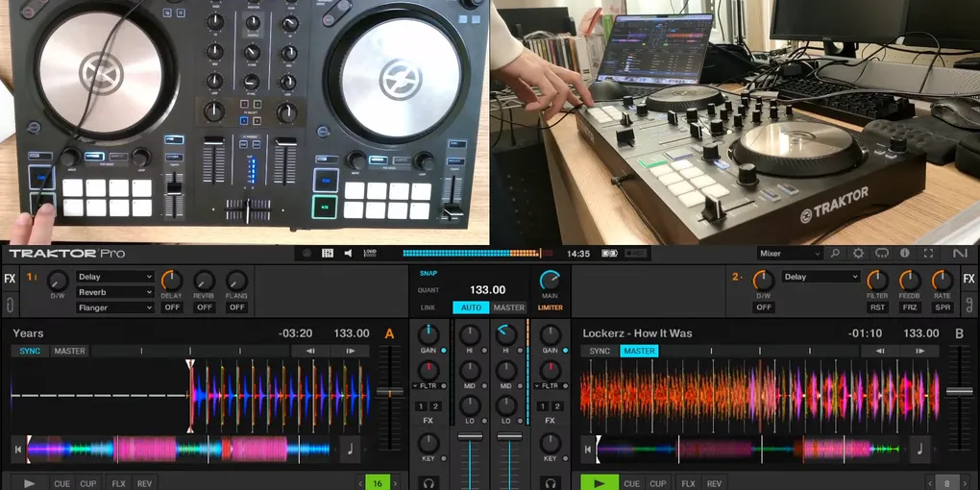
Task: Open FX unit 1 settings menu
Action: [x=32, y=277]
